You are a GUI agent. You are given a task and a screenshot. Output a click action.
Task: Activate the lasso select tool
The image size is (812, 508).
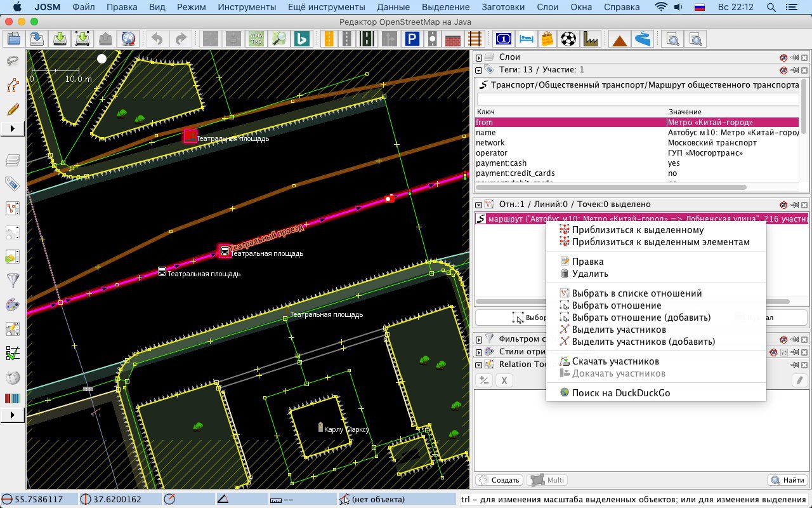(x=13, y=61)
